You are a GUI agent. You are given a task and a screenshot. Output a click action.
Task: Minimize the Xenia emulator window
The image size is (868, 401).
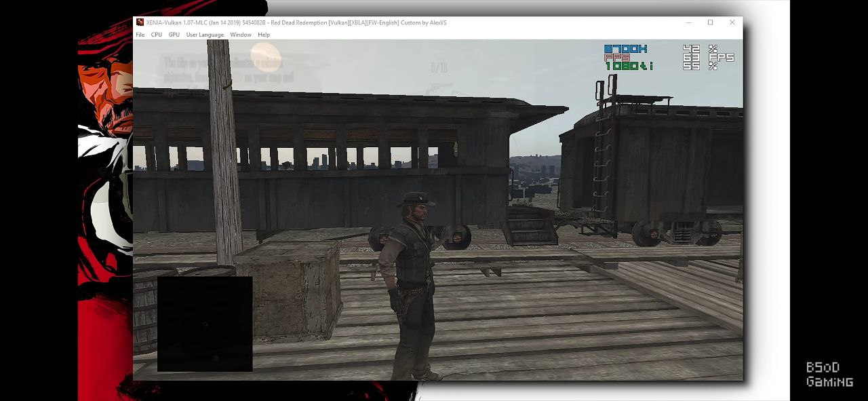(x=689, y=22)
